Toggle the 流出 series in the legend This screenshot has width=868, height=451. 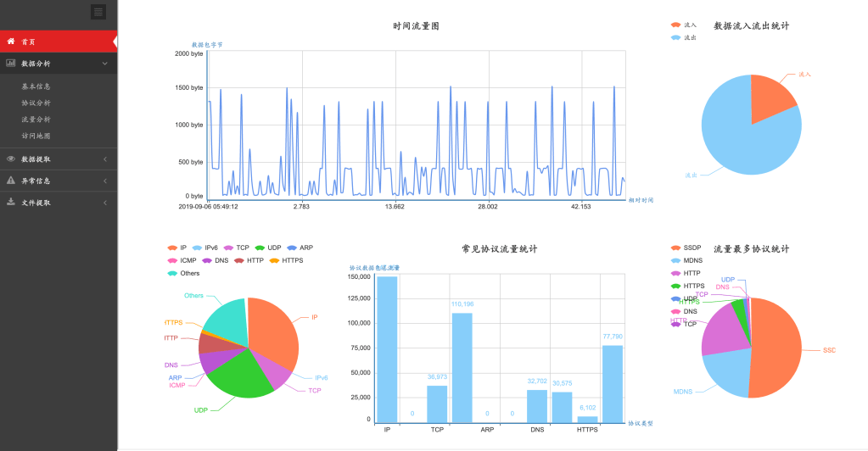click(690, 37)
